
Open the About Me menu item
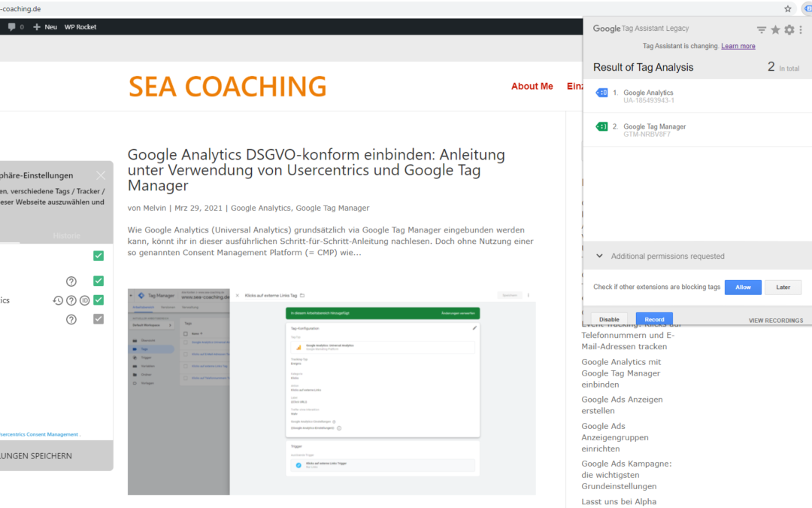pyautogui.click(x=532, y=87)
